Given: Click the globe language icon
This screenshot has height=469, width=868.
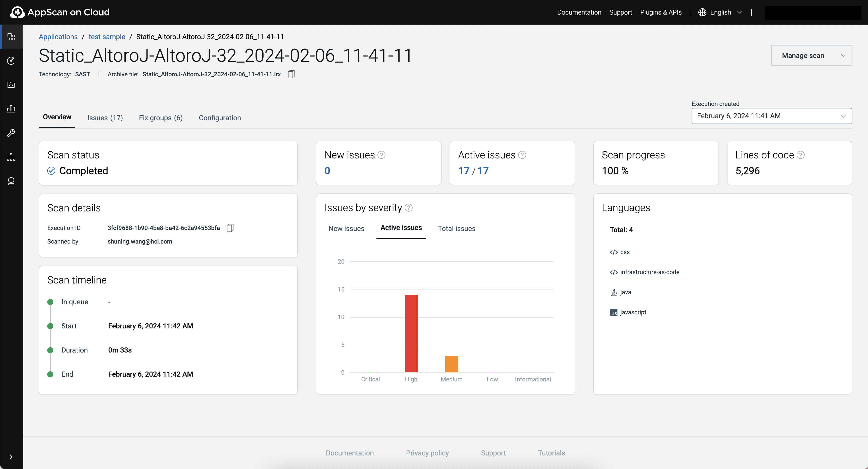Looking at the screenshot, I should (x=702, y=13).
